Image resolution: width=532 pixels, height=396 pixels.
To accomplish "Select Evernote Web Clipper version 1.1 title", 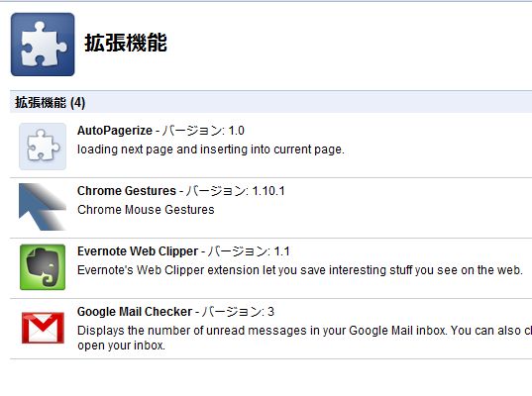I will 183,251.
